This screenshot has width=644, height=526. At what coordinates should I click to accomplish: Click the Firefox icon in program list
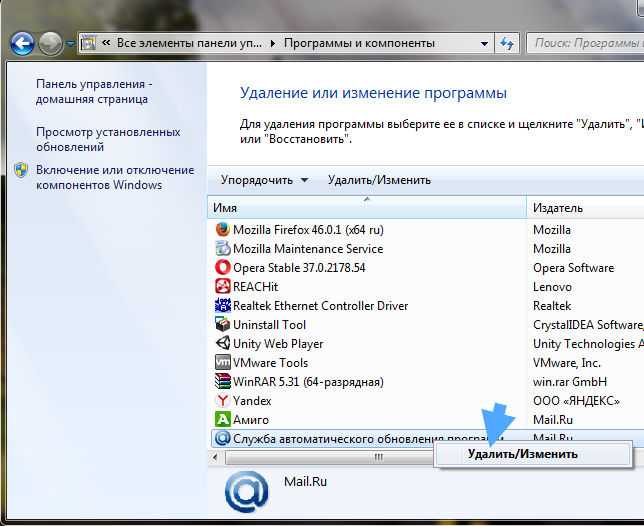223,229
